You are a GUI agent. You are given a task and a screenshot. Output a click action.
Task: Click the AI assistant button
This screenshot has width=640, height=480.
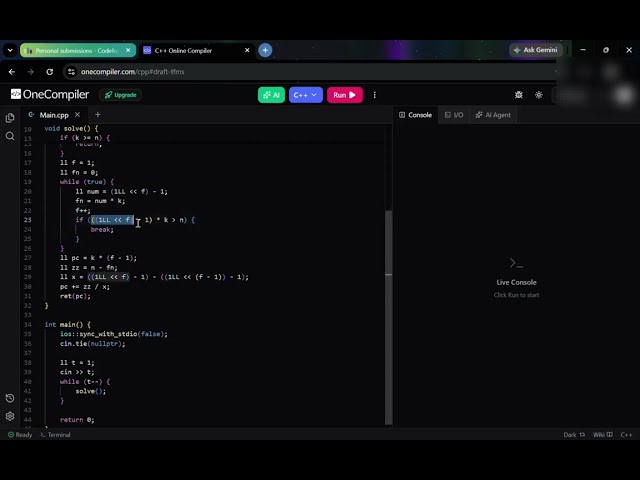pyautogui.click(x=271, y=95)
